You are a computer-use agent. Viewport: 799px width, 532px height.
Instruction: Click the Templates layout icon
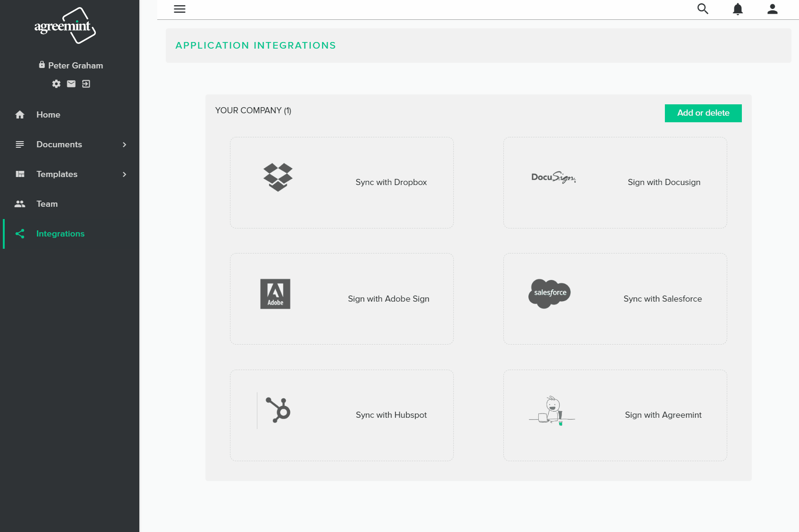coord(20,174)
